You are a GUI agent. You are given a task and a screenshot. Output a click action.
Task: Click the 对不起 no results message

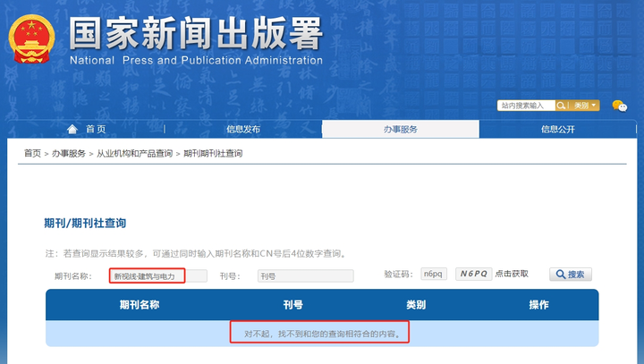pyautogui.click(x=322, y=334)
